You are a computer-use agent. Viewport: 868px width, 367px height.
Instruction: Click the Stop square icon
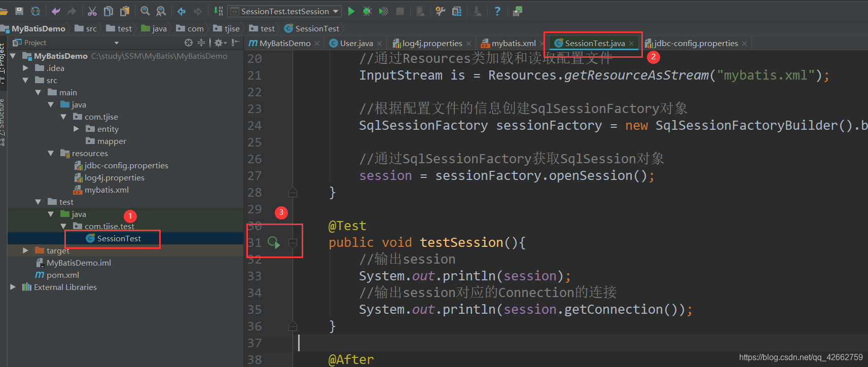[400, 11]
